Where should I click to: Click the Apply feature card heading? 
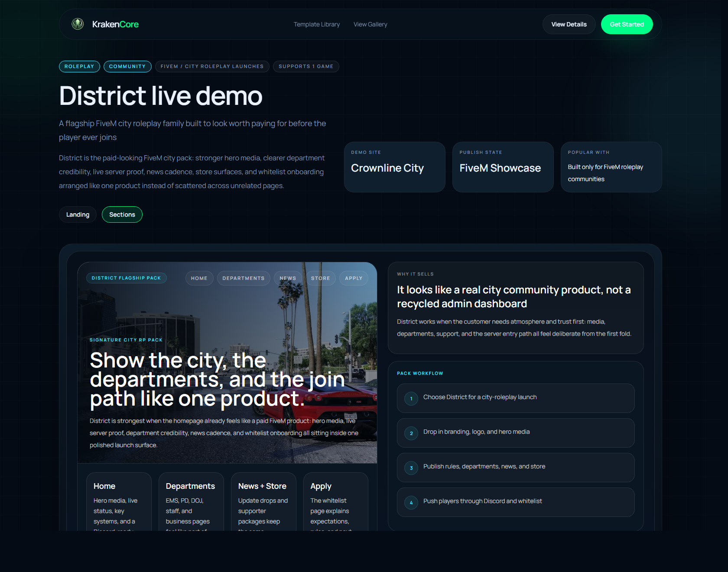click(x=321, y=487)
